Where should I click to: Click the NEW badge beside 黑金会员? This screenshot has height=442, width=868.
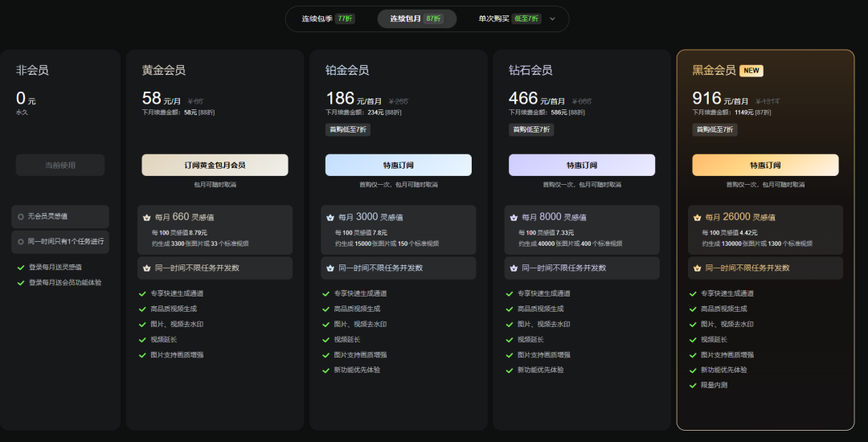coord(751,71)
